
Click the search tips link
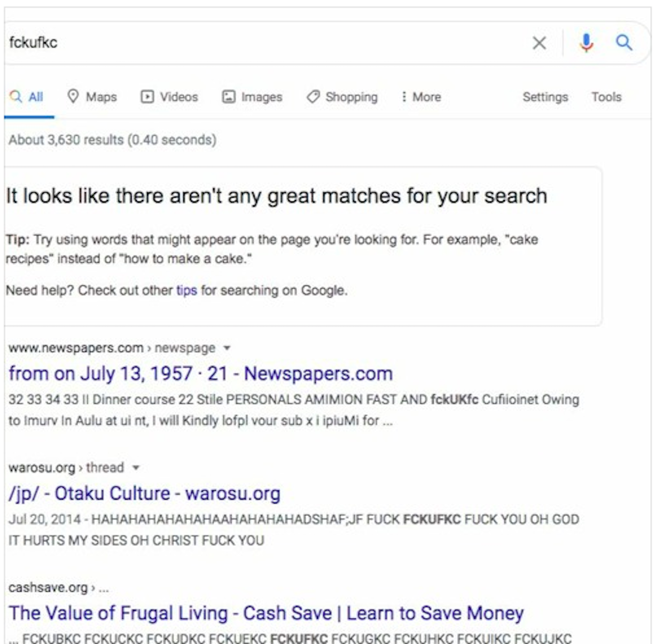pyautogui.click(x=187, y=290)
